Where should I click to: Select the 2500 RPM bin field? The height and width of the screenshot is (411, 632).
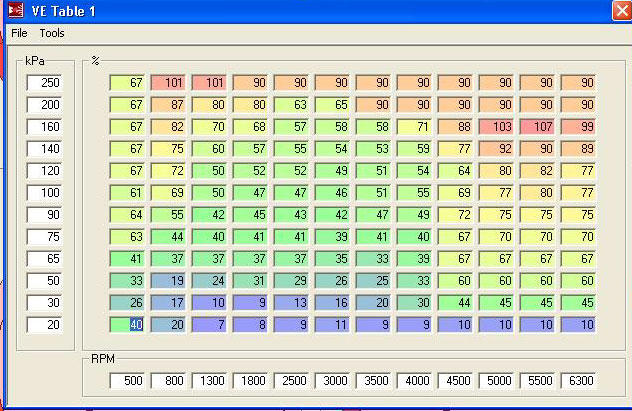(x=291, y=381)
